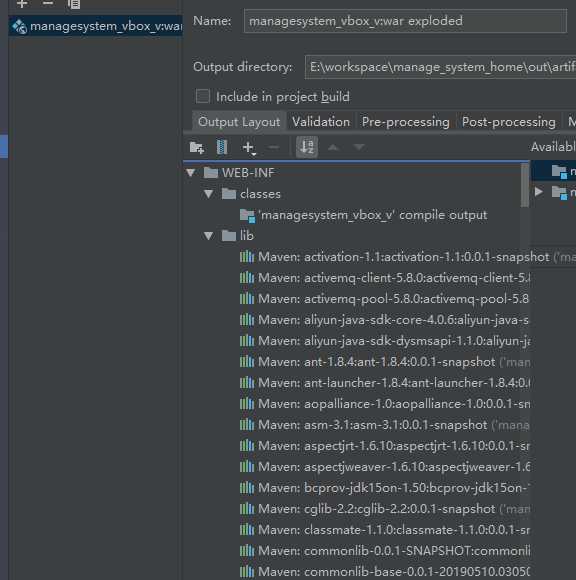Viewport: 576px width, 580px height.
Task: Open the Pre-processing tab
Action: [405, 122]
